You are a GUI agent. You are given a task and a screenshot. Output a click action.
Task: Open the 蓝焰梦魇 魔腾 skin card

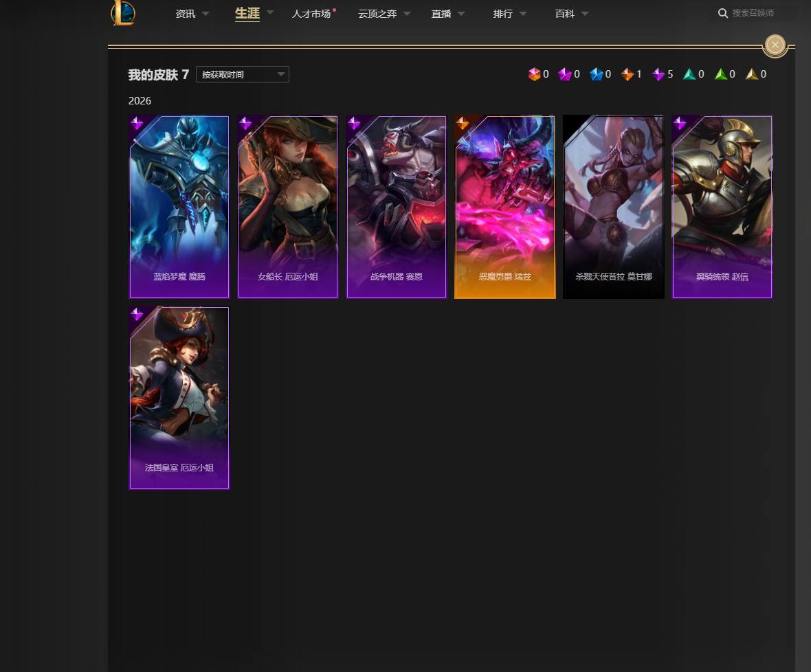179,207
